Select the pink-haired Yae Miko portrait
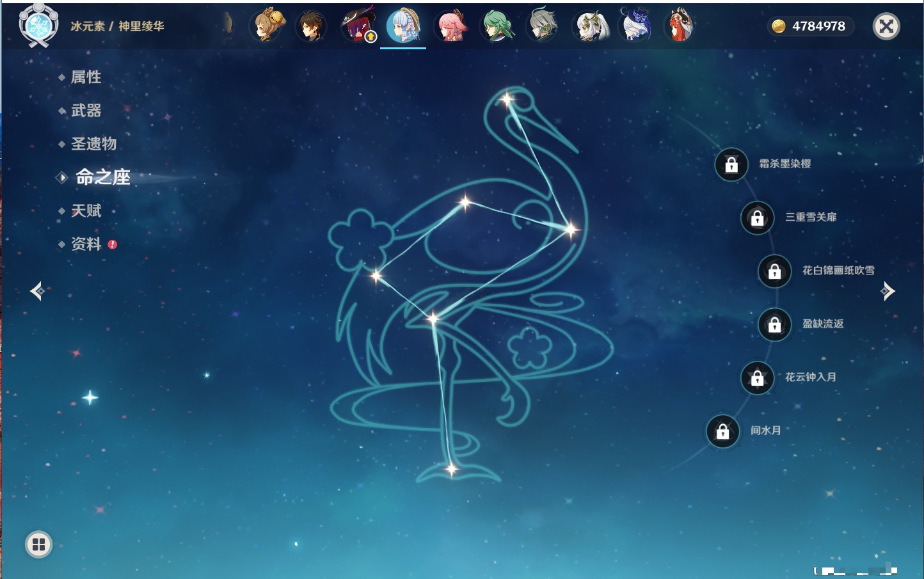Viewport: 924px width, 579px height. [x=451, y=26]
